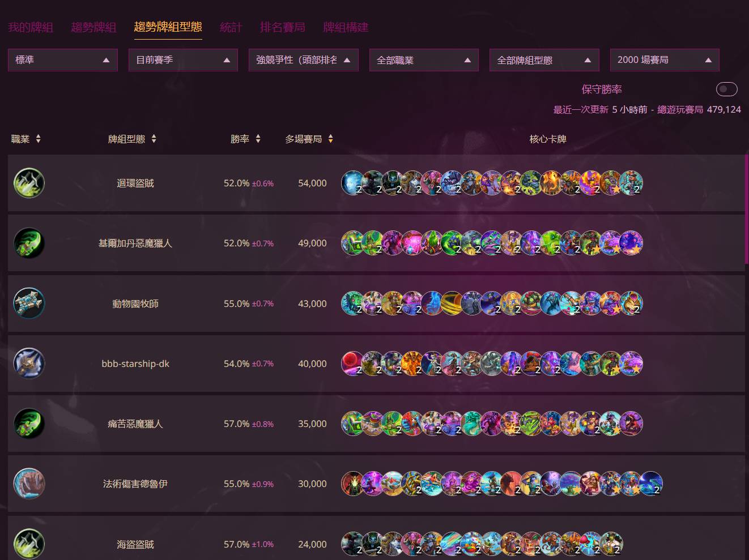Click first core card in 海盜盜賊 row
Viewport: 749px width, 560px height.
[x=352, y=544]
